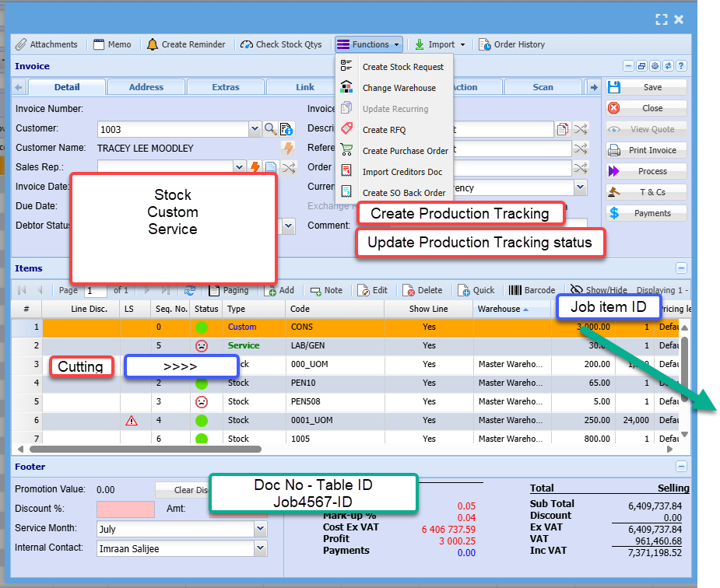Select Create Purchase Order from menu
Screen dimensions: 720x588
(405, 151)
